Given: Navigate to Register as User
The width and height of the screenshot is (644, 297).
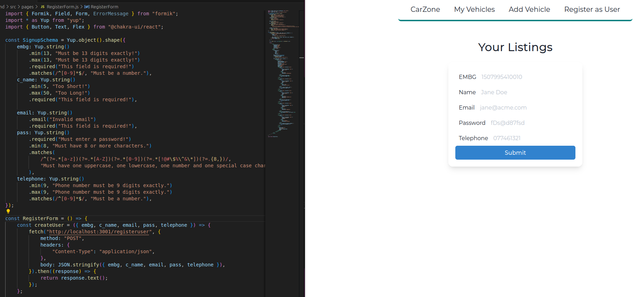Looking at the screenshot, I should coord(592,9).
